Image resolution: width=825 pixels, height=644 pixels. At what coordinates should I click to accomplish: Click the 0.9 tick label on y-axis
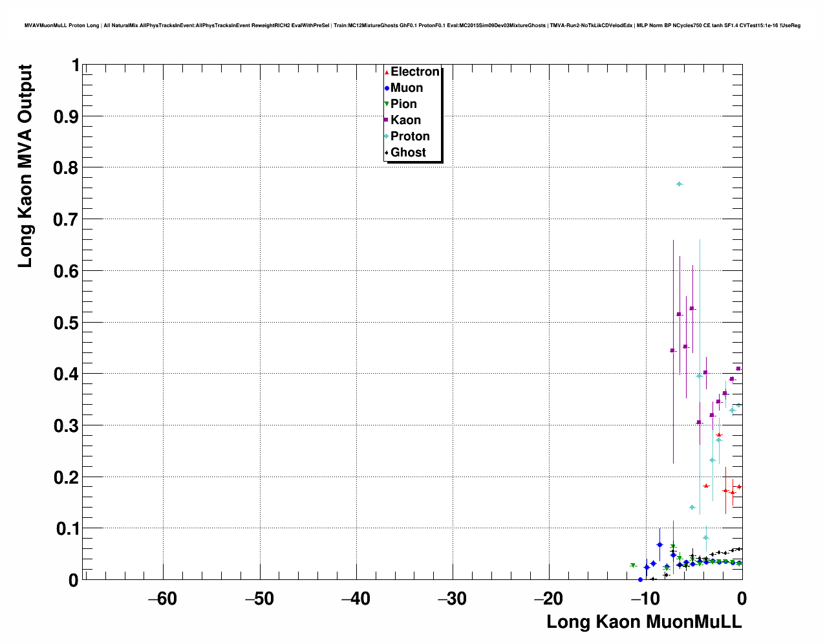[x=67, y=116]
